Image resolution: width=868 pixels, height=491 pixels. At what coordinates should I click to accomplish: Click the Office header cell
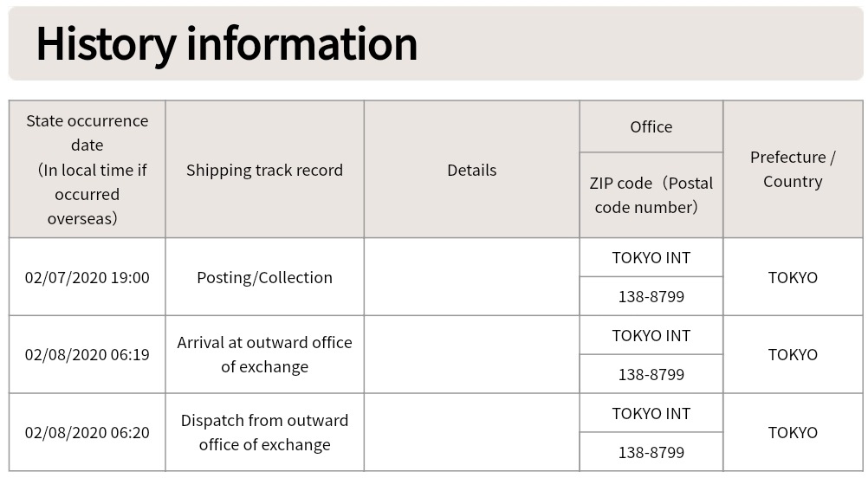click(x=651, y=126)
